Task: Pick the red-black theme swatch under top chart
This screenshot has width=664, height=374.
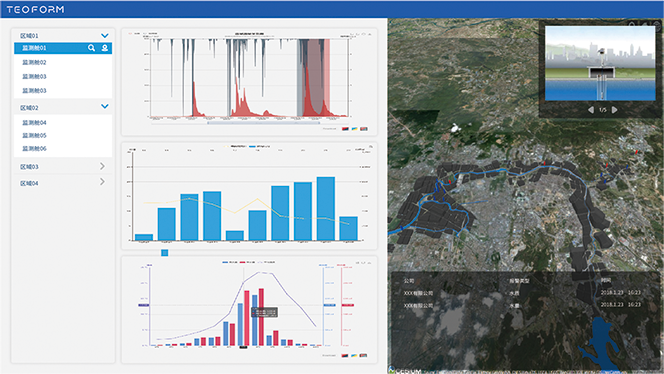Action: [x=345, y=129]
